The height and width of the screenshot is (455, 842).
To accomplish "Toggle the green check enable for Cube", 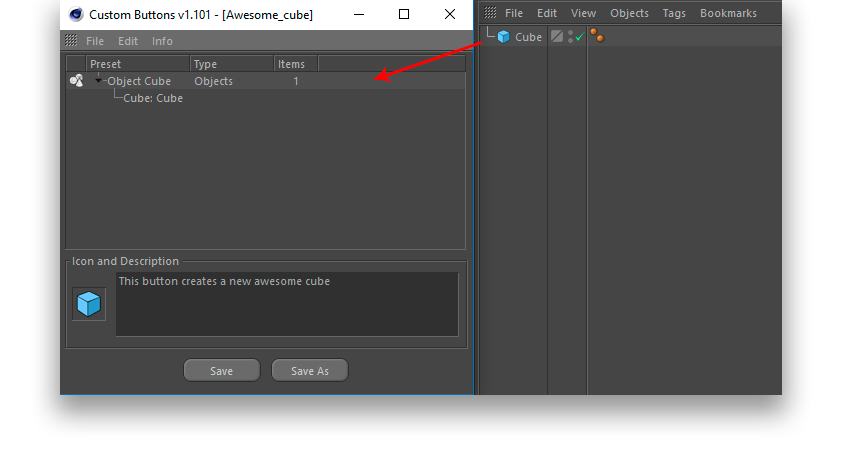I will pos(579,37).
